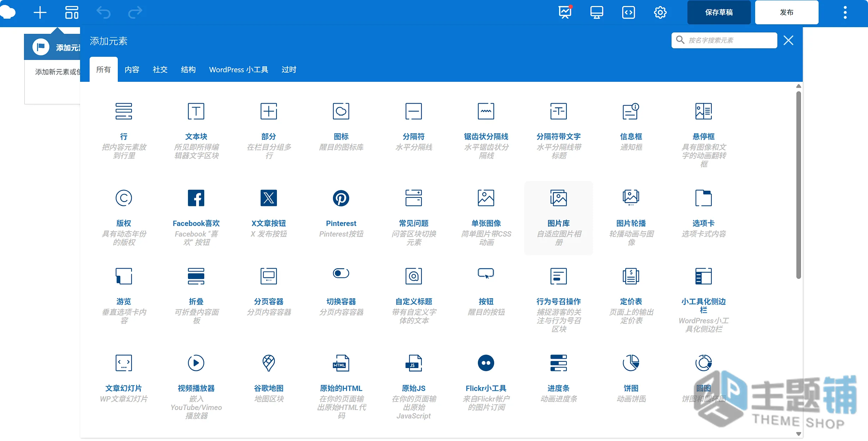
Task: Select the 图片库 image gallery element
Action: (559, 218)
